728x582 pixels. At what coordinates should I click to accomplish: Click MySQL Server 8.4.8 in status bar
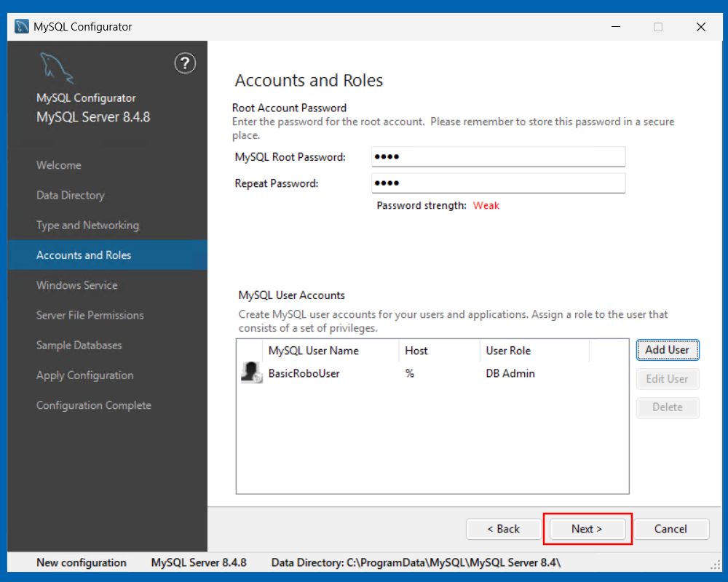(x=199, y=562)
